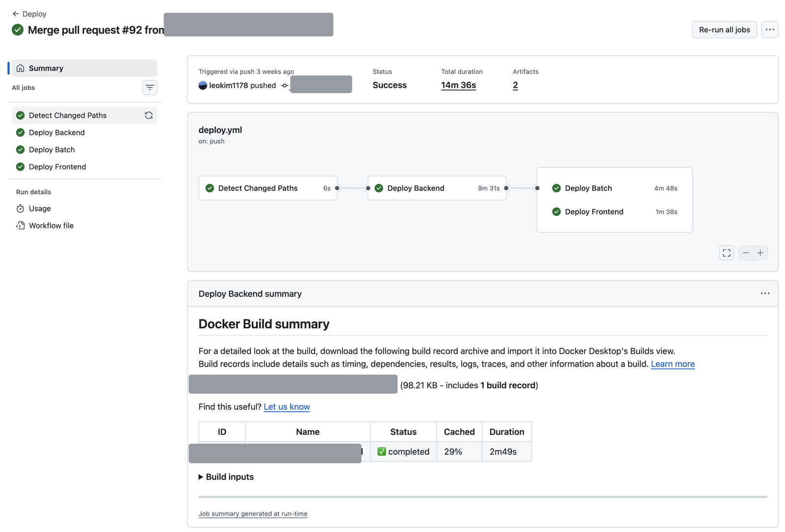Viewport: 785px width, 532px height.
Task: Open the All jobs filter icon
Action: (150, 87)
